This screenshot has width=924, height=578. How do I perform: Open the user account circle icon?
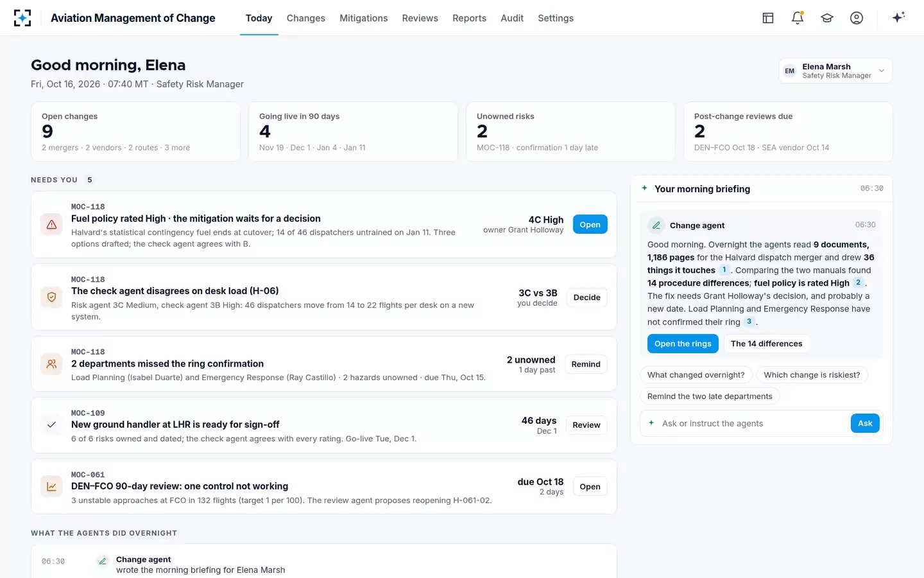point(857,18)
